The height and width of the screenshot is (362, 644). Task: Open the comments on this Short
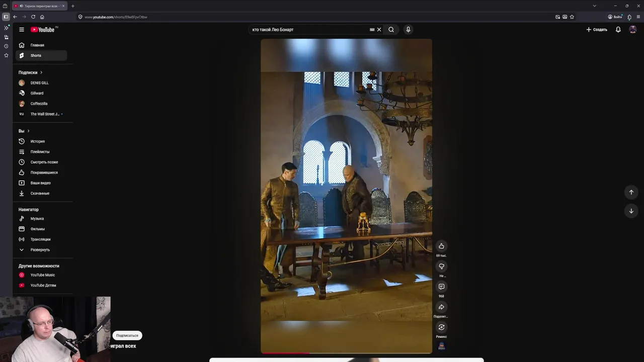pyautogui.click(x=441, y=287)
